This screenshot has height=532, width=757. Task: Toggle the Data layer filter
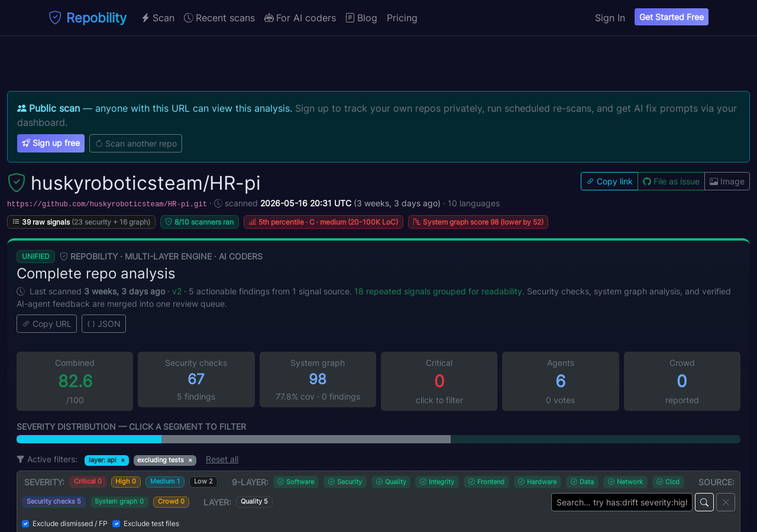coord(582,482)
